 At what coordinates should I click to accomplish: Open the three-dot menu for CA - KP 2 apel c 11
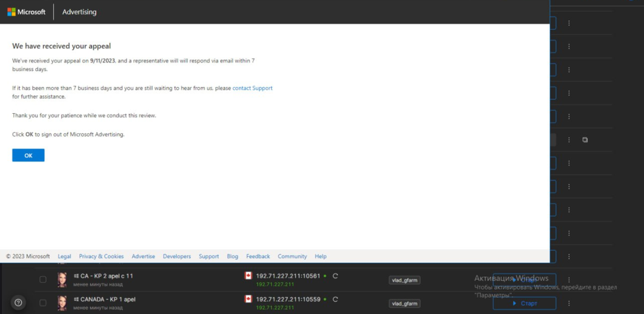pyautogui.click(x=569, y=280)
